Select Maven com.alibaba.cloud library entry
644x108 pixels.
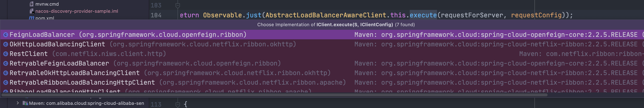(86, 103)
